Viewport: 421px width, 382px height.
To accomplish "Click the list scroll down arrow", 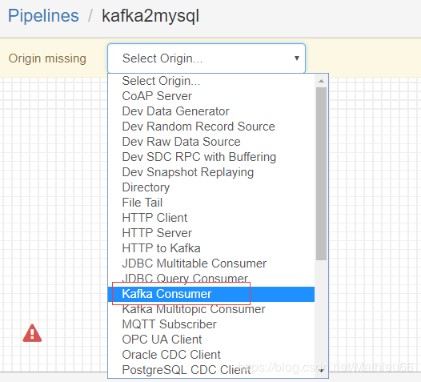I will [x=321, y=371].
